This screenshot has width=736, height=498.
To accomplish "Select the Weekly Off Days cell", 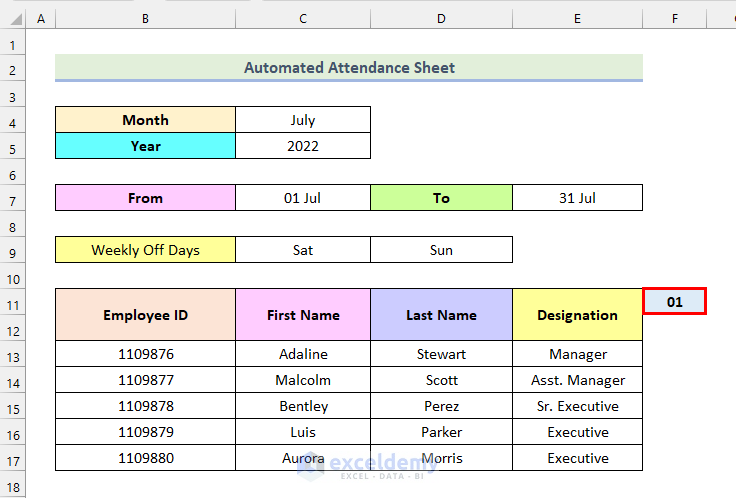I will [145, 250].
